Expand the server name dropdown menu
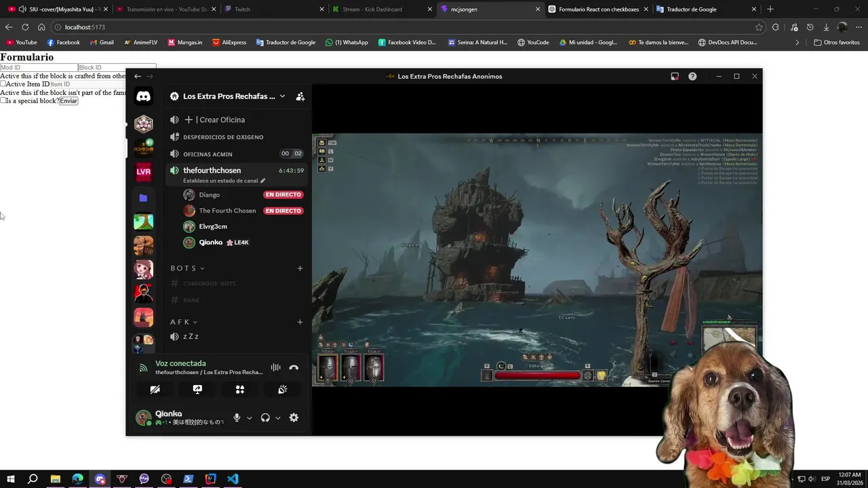 pyautogui.click(x=282, y=96)
